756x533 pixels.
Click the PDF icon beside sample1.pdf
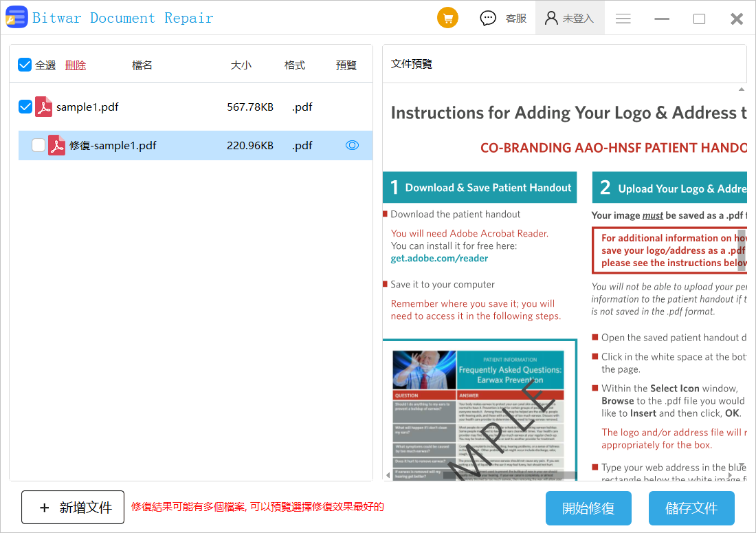[43, 107]
